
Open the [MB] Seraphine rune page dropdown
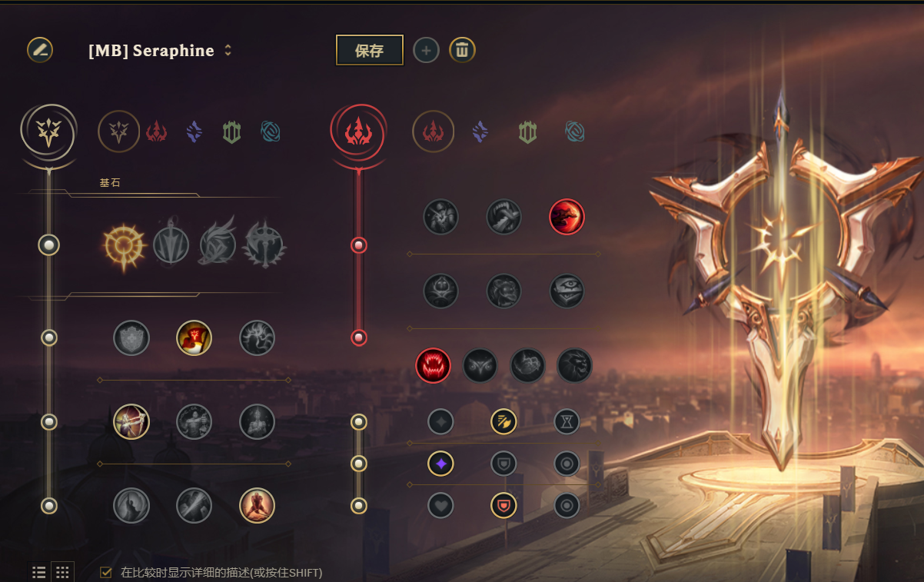pyautogui.click(x=161, y=51)
